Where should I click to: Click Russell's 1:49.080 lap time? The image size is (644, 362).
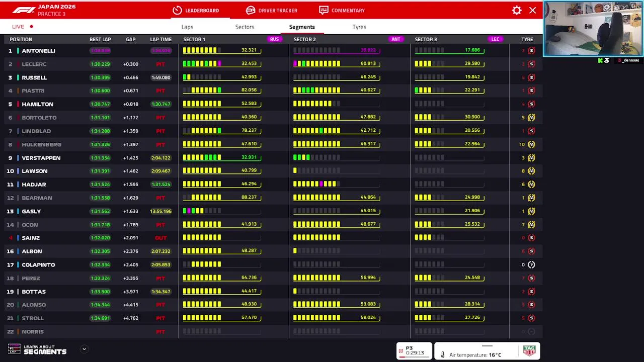click(x=160, y=77)
